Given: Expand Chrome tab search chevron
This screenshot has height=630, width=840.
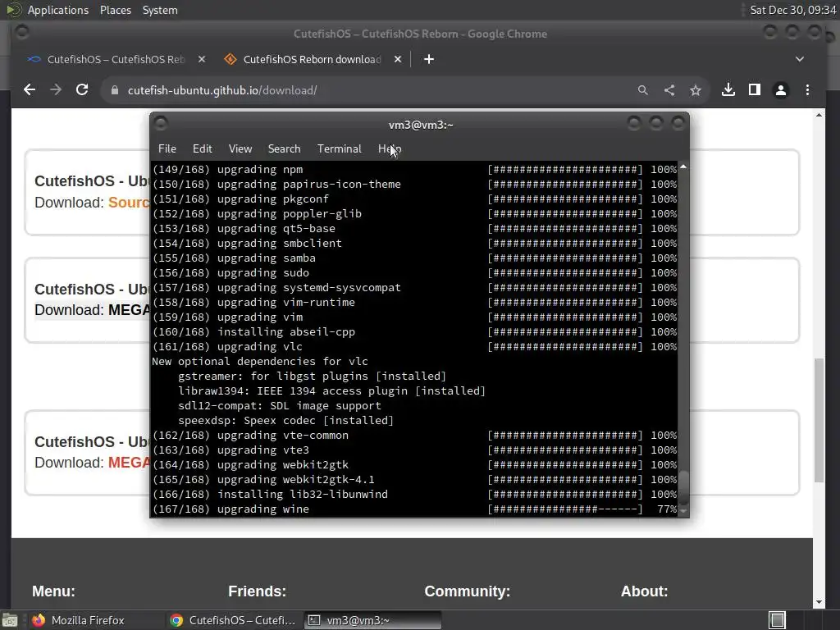Looking at the screenshot, I should 799,59.
